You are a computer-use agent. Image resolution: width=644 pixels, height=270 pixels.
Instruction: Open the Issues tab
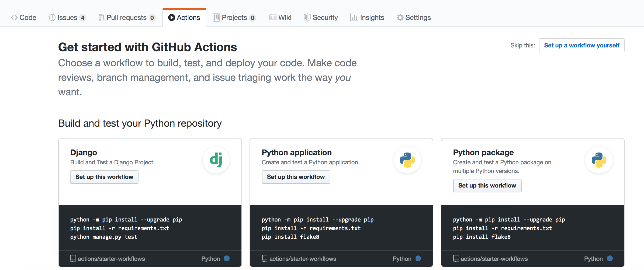pos(67,18)
